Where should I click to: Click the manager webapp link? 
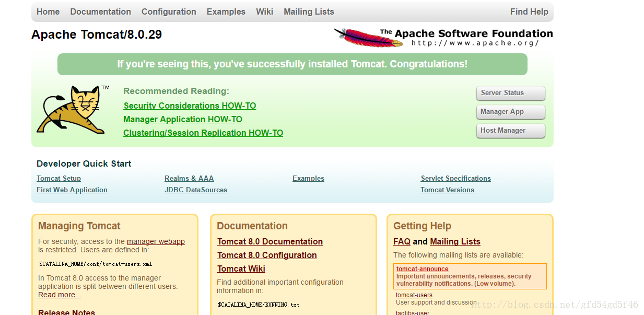tap(156, 241)
